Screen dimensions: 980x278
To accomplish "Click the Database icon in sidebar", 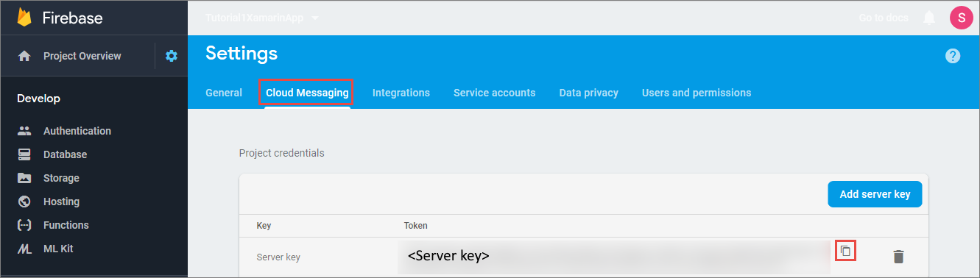I will [x=24, y=154].
